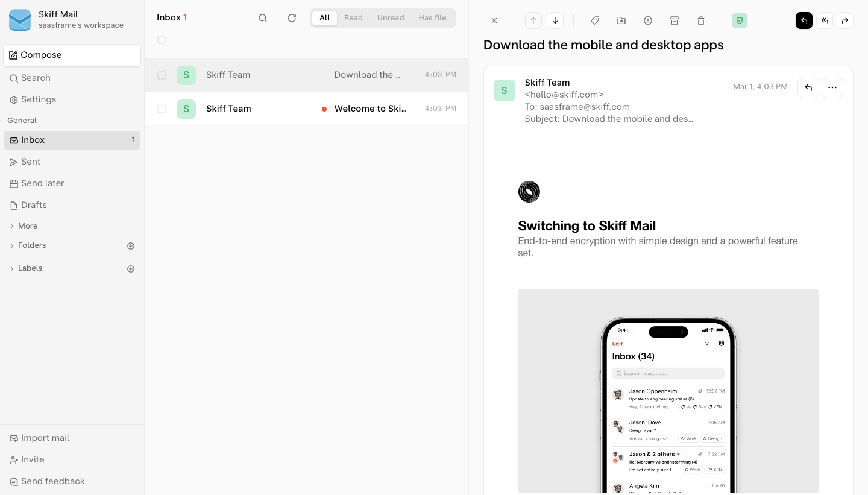Switch to the Unread filter tab
The height and width of the screenshot is (495, 868).
(x=391, y=18)
